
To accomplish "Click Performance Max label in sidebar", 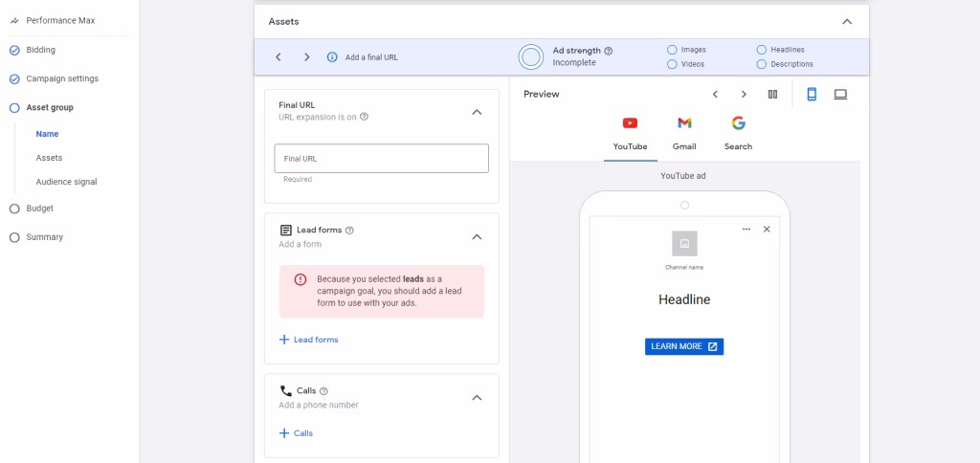I will coord(60,21).
